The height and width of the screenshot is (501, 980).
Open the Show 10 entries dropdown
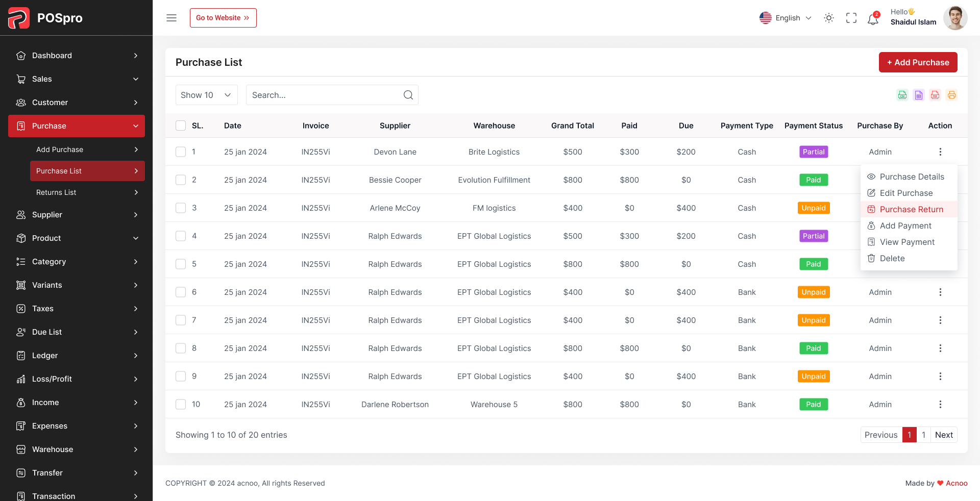click(206, 95)
